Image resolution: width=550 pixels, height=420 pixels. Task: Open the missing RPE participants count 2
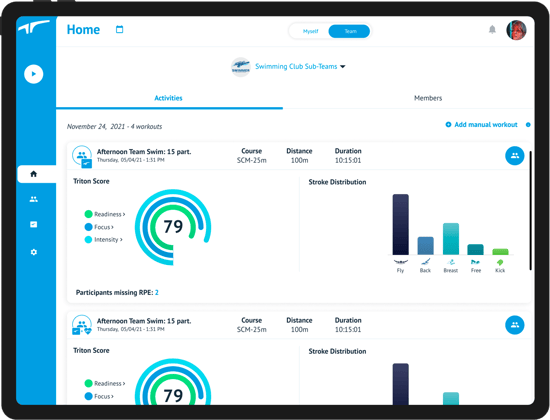[x=157, y=292]
